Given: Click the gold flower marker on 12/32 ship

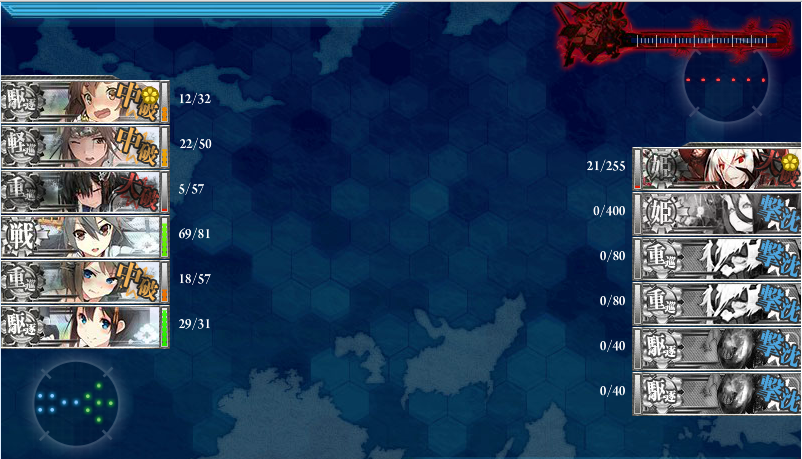Looking at the screenshot, I should 150,95.
